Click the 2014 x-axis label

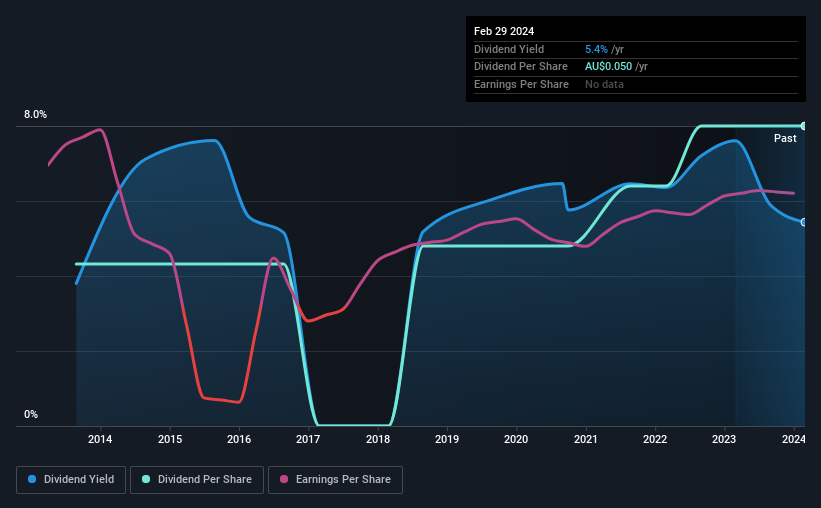100,439
